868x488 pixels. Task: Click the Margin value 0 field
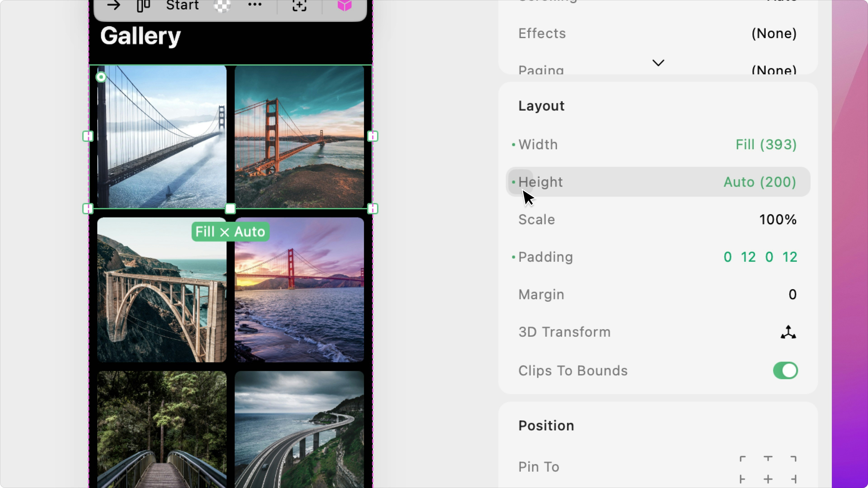pyautogui.click(x=792, y=294)
